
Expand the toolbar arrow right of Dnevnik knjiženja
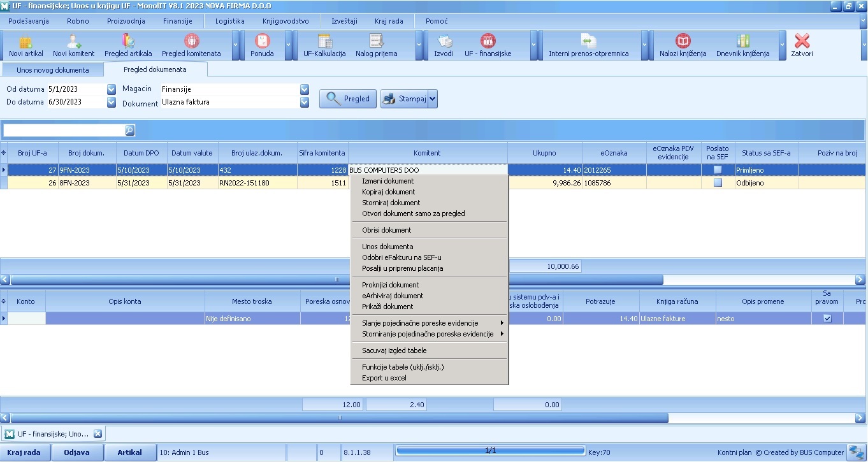click(x=783, y=46)
